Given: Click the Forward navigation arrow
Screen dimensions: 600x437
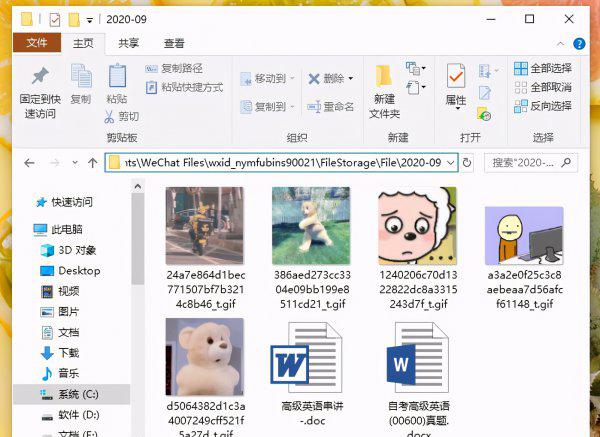Looking at the screenshot, I should pos(55,163).
